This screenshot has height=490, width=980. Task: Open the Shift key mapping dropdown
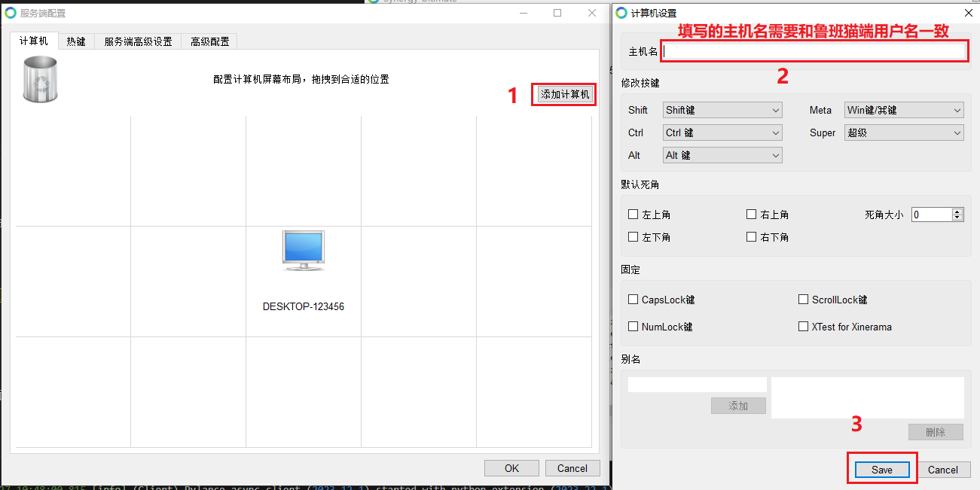(x=722, y=110)
